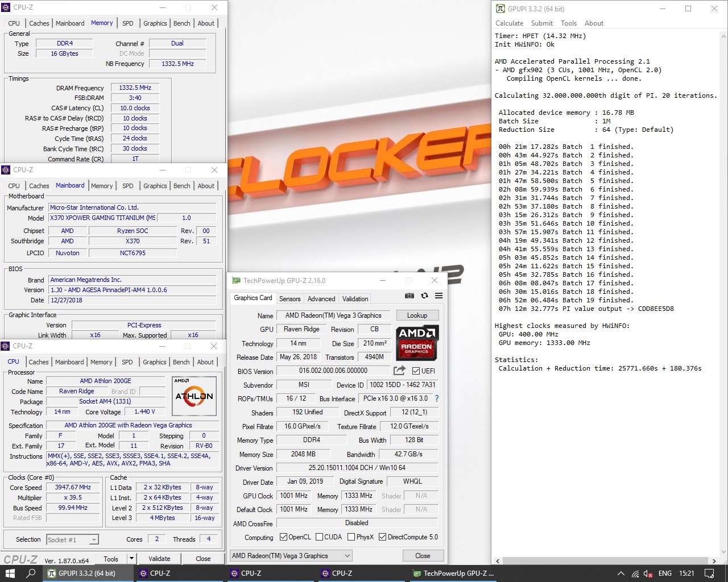
Task: Toggle OpenCL computing checkbox
Action: (283, 537)
